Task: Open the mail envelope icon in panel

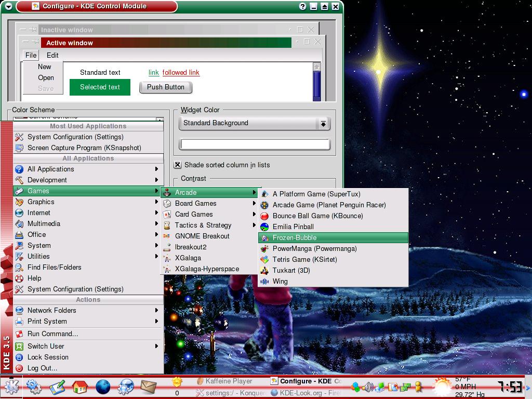Action: (x=148, y=387)
